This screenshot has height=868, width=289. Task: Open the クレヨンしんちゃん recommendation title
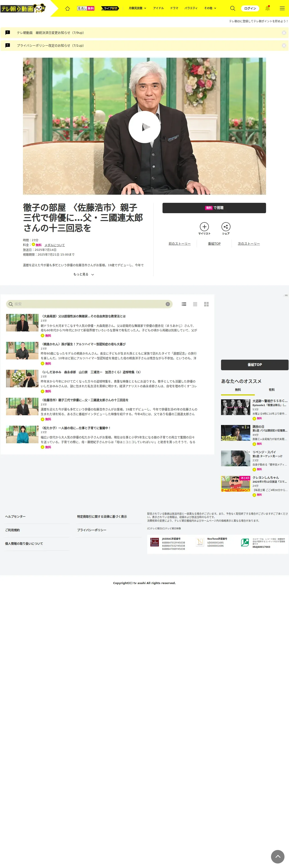266,478
